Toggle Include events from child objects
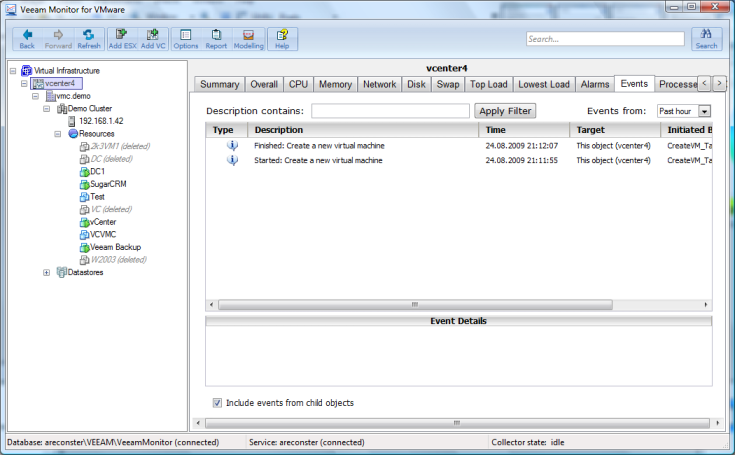Screen dimensions: 735x455 (218, 403)
